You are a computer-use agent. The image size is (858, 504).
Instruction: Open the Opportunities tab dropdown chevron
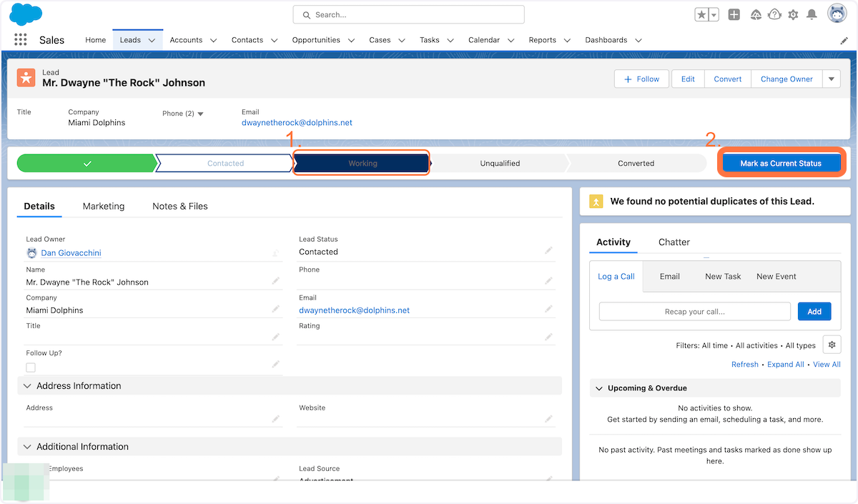[x=351, y=41]
